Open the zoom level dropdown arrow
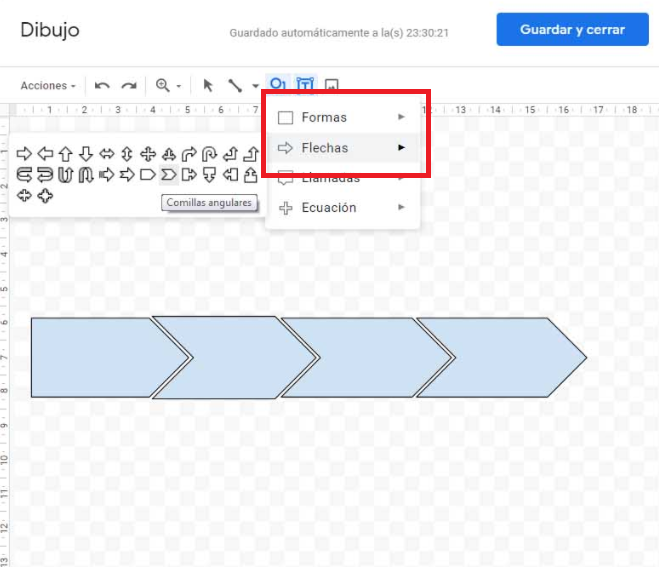The width and height of the screenshot is (659, 567). (179, 86)
